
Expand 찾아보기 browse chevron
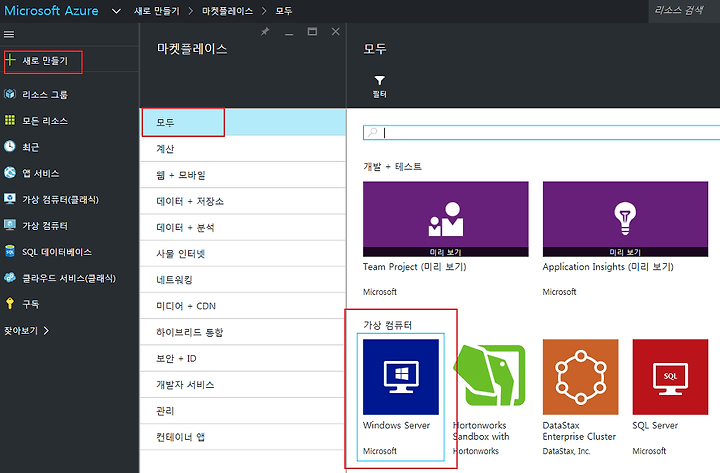point(46,330)
